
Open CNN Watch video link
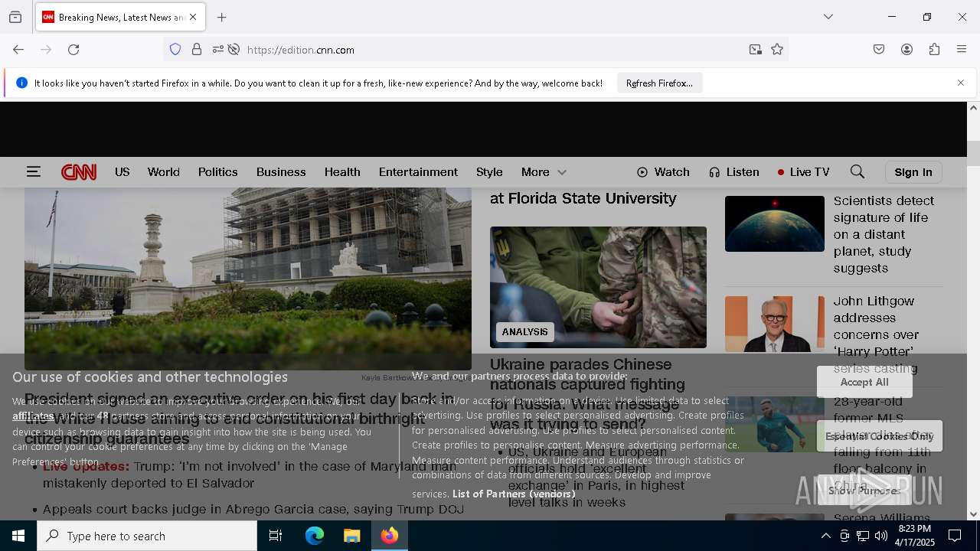coord(663,172)
